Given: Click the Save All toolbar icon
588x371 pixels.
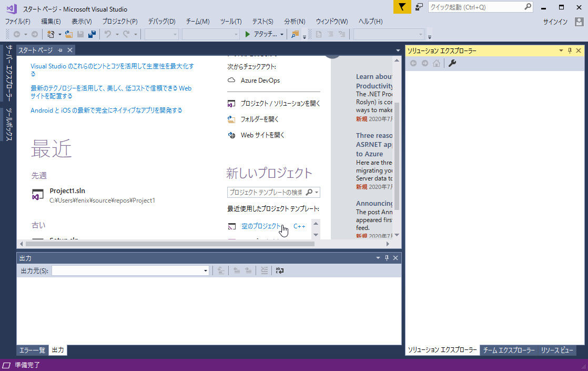Looking at the screenshot, I should coord(92,34).
